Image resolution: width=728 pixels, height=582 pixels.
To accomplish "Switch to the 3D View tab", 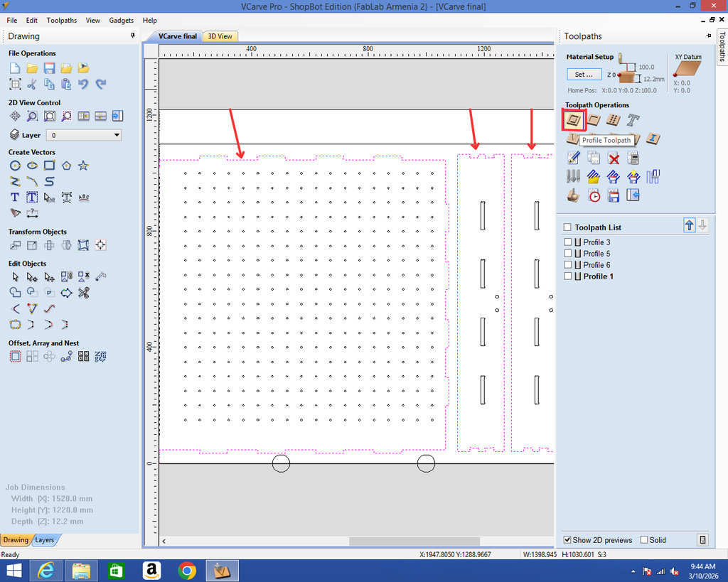I will pos(220,36).
